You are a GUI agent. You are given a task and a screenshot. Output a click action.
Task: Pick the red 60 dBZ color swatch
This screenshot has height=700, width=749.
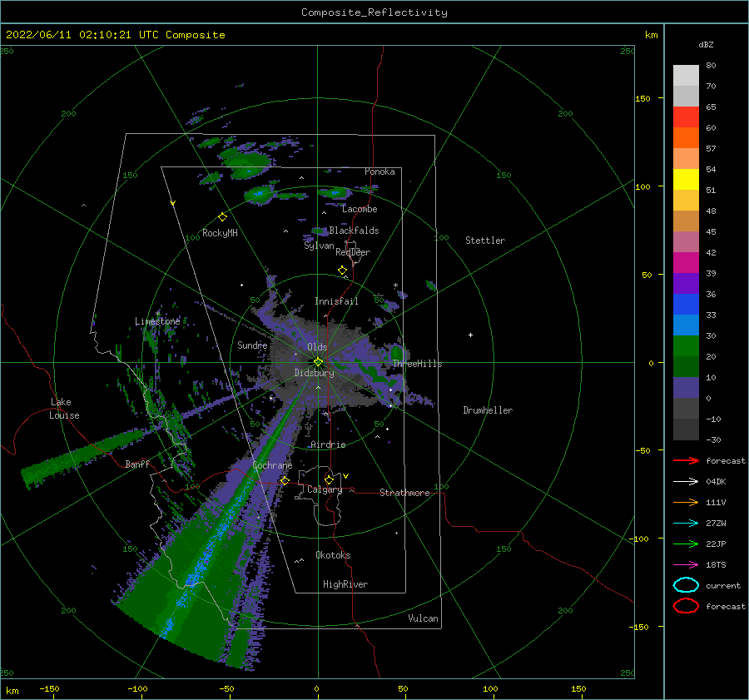click(x=686, y=117)
